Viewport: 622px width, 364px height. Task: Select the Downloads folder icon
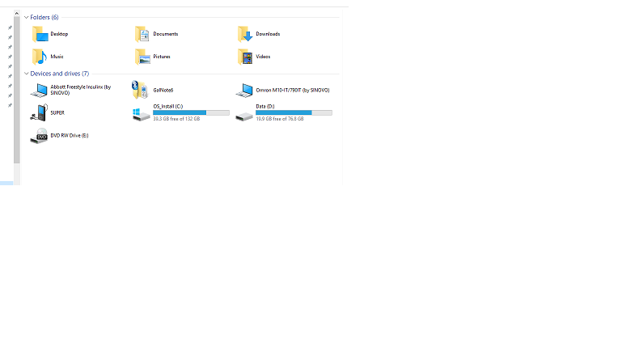[244, 34]
